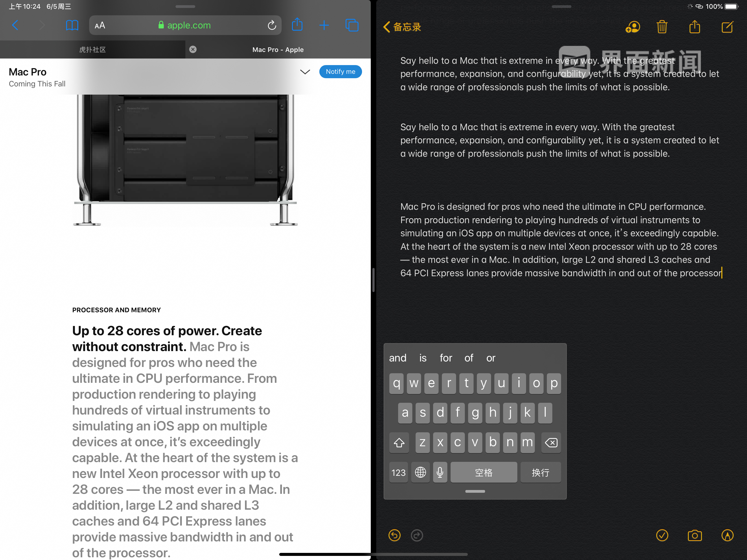Switch keyboard to 123 numbers
747x560 pixels.
click(398, 472)
